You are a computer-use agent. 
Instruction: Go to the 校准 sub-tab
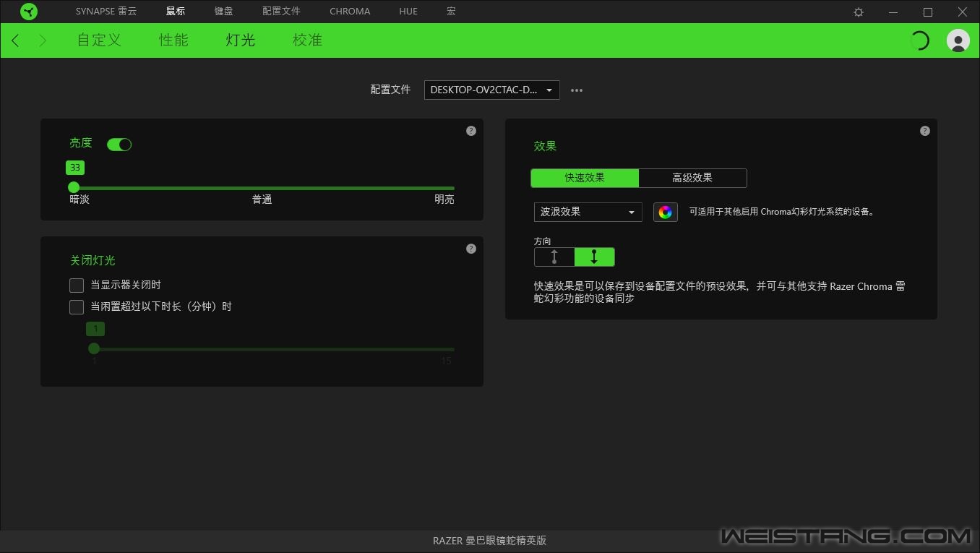point(307,40)
